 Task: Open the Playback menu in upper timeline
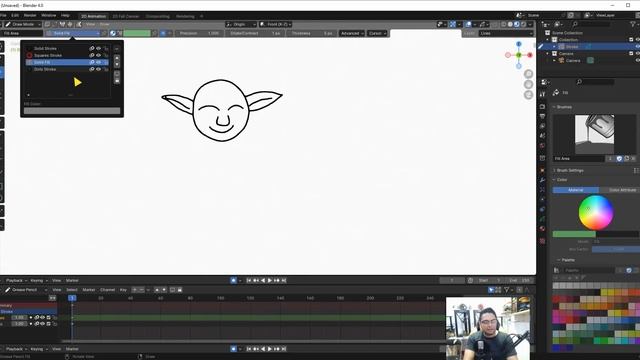(x=16, y=280)
